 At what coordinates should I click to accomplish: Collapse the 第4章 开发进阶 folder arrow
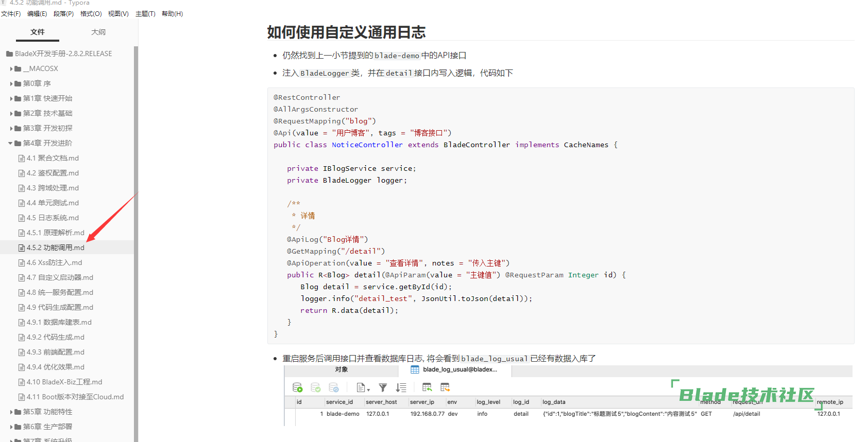[11, 144]
